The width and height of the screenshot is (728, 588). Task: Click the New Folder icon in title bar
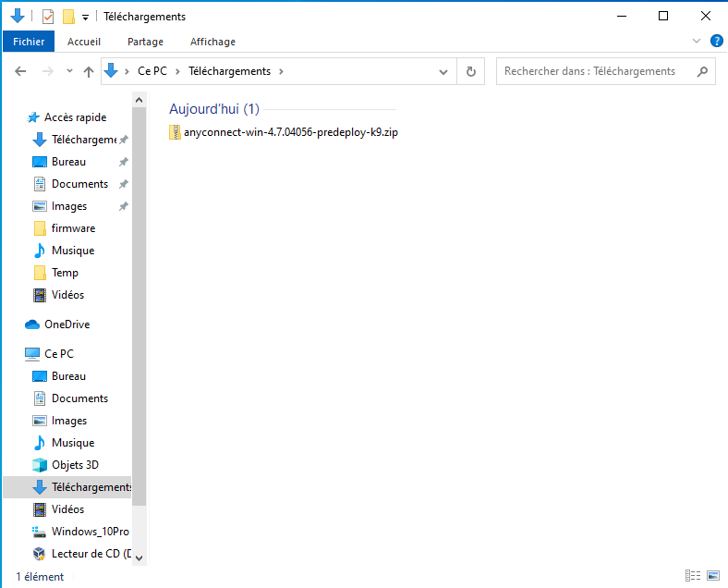point(68,17)
